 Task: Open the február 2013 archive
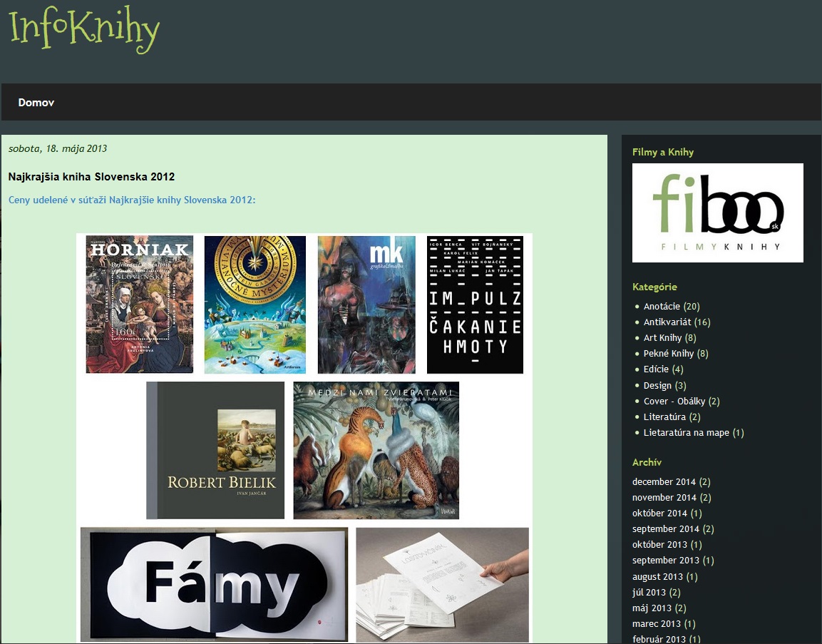point(659,639)
